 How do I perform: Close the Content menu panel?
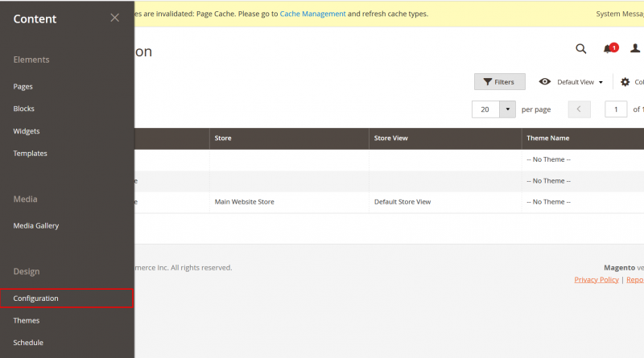pyautogui.click(x=114, y=18)
